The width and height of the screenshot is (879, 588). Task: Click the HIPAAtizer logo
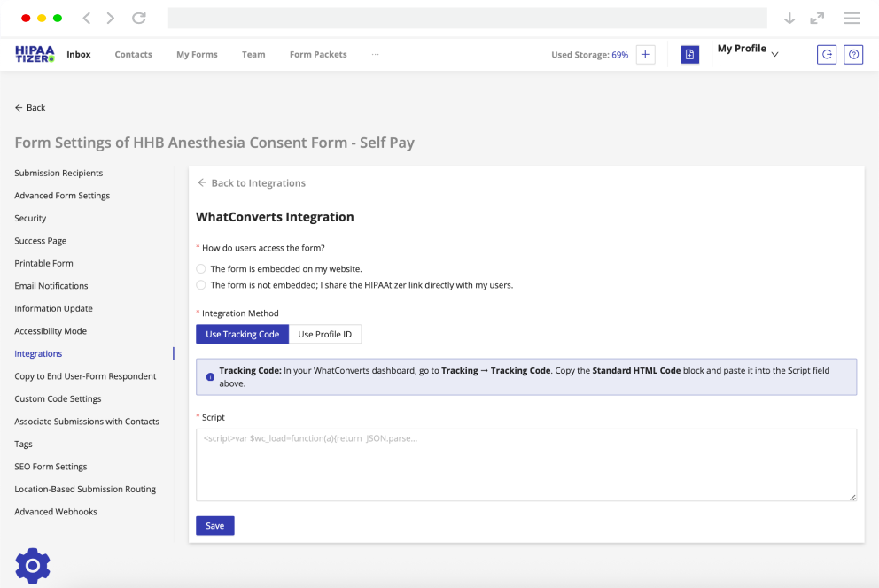click(x=35, y=54)
